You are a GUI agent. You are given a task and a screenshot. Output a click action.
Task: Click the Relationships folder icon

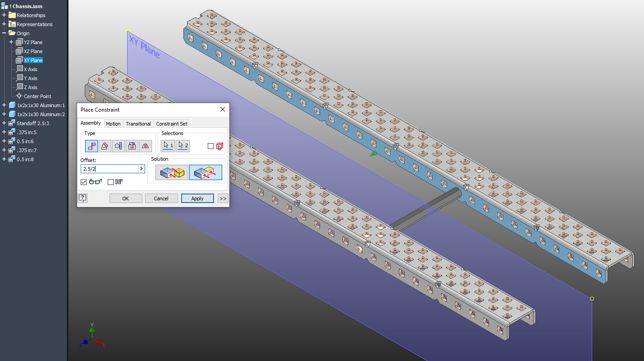(x=12, y=15)
